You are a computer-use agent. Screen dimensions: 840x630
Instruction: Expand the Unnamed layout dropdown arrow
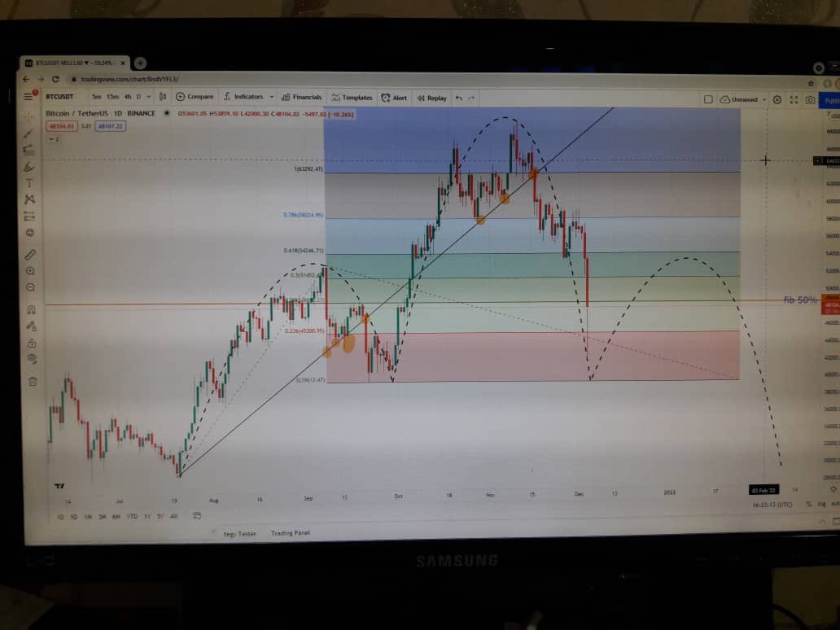tap(764, 99)
